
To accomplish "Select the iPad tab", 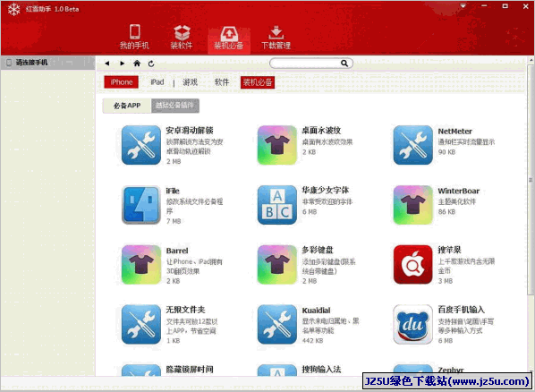I will point(157,82).
